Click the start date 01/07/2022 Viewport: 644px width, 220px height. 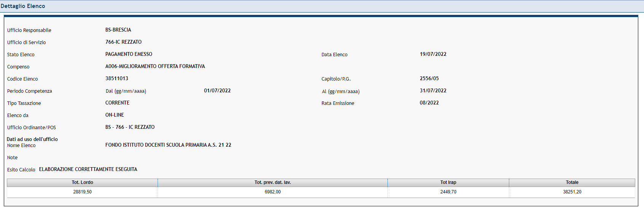[x=217, y=91]
